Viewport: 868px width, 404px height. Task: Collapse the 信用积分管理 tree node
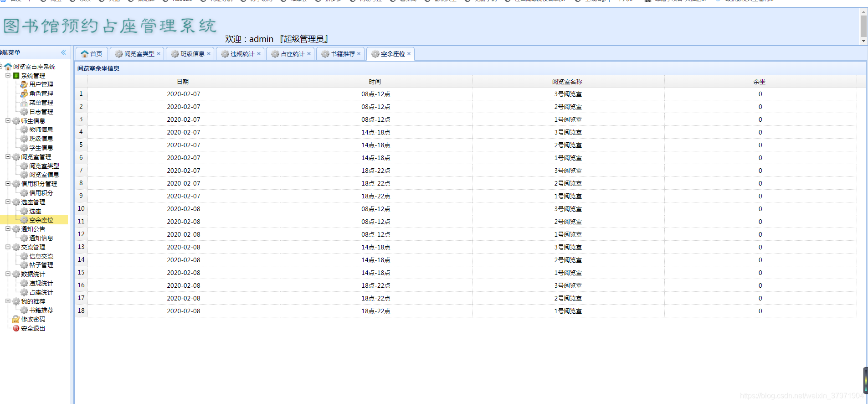tap(8, 184)
